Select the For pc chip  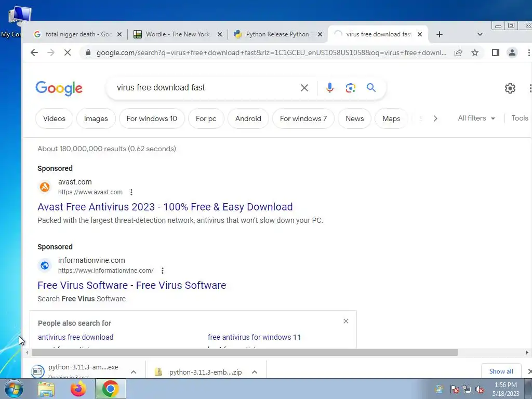click(x=206, y=118)
